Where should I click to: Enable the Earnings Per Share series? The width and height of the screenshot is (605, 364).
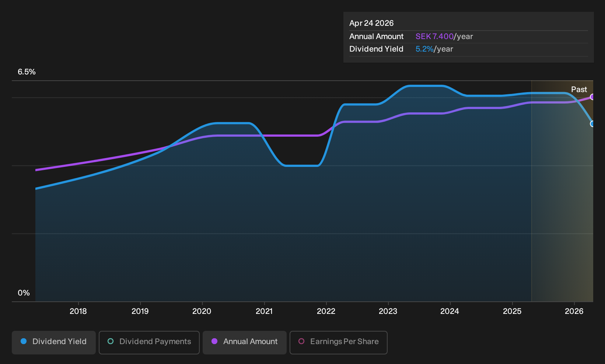(x=339, y=343)
